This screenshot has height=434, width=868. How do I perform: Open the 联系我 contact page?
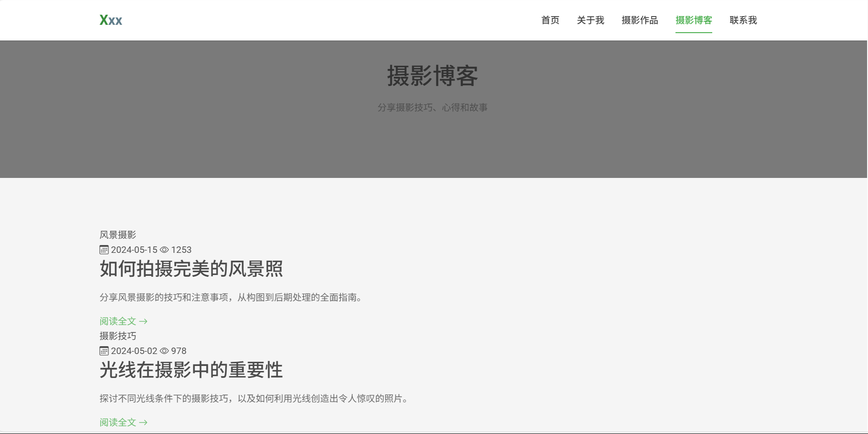coord(743,20)
